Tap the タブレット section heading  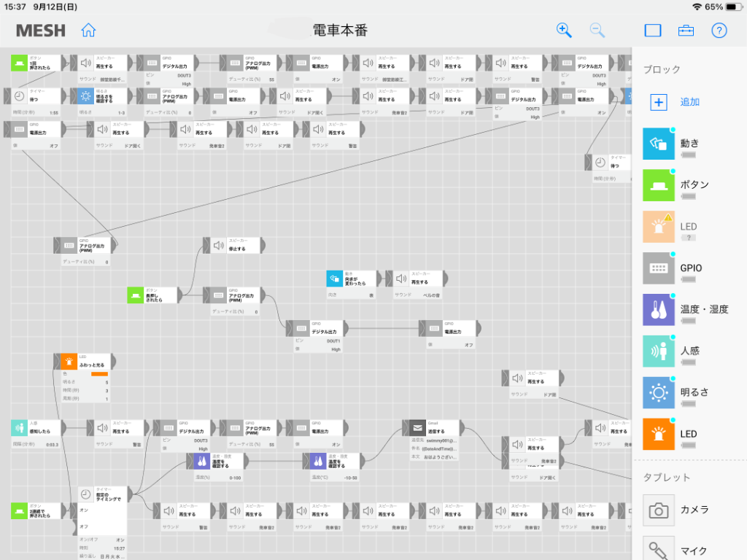pos(667,478)
